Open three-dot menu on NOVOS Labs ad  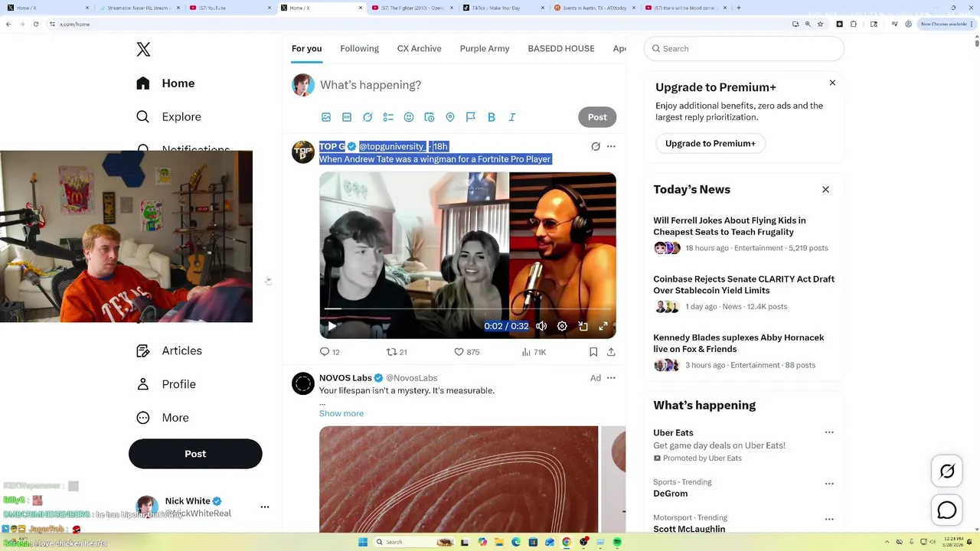point(611,378)
